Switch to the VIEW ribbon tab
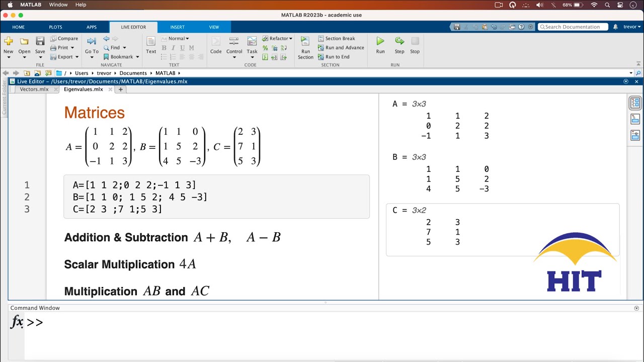This screenshot has height=362, width=644. [x=214, y=27]
